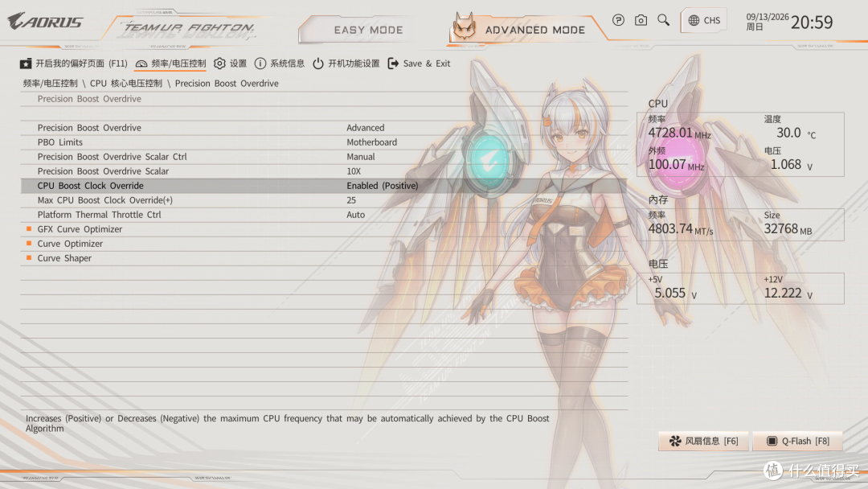Change the Enabled (Positive) value
Image resolution: width=868 pixels, height=489 pixels.
pos(382,186)
